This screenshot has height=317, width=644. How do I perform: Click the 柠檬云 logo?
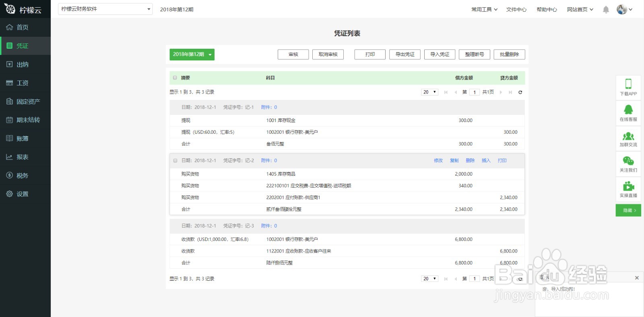24,9
